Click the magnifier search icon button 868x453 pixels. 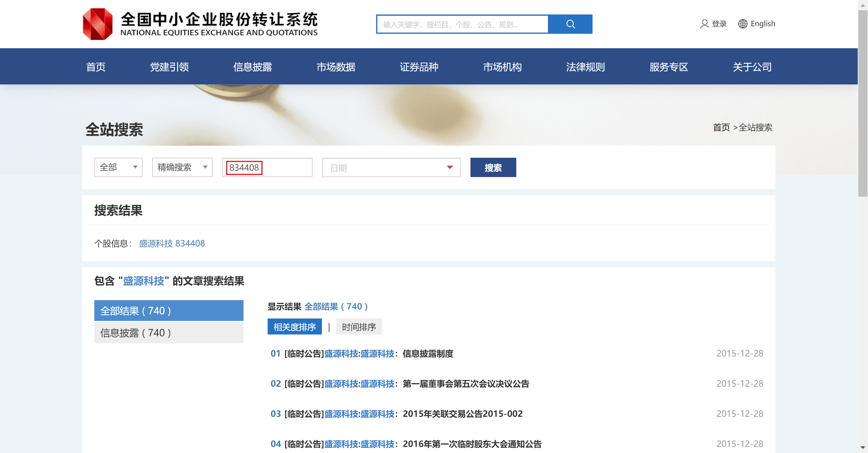[570, 24]
